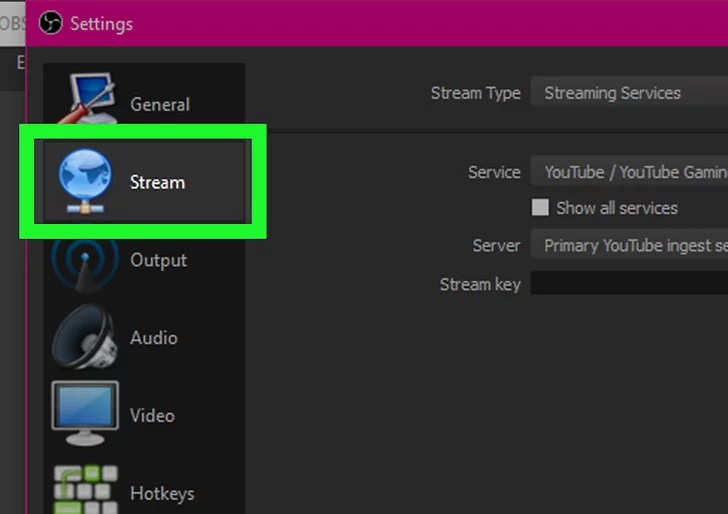Screen dimensions: 728x514
Task: Switch to the General settings text label
Action: (x=159, y=104)
